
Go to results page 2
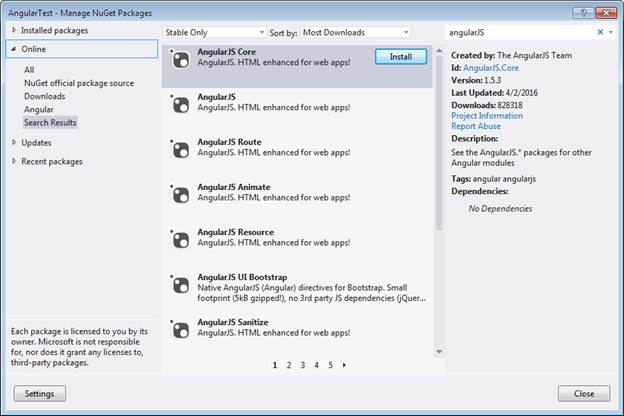(289, 365)
